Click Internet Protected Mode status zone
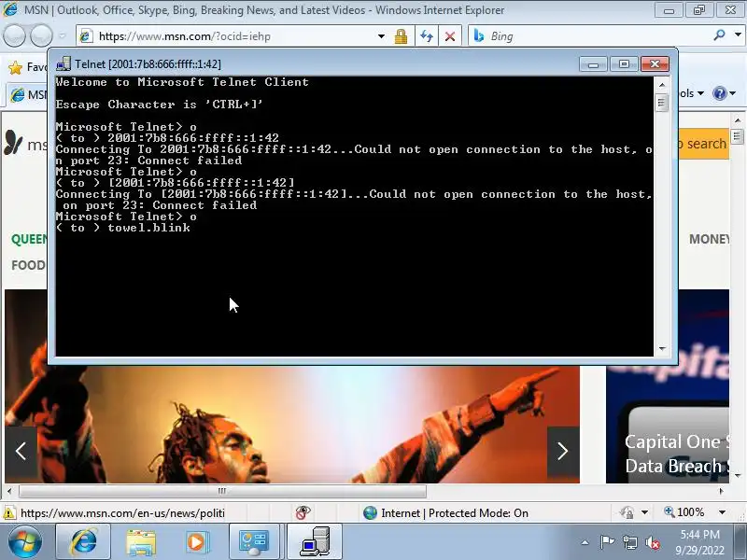 [x=446, y=512]
